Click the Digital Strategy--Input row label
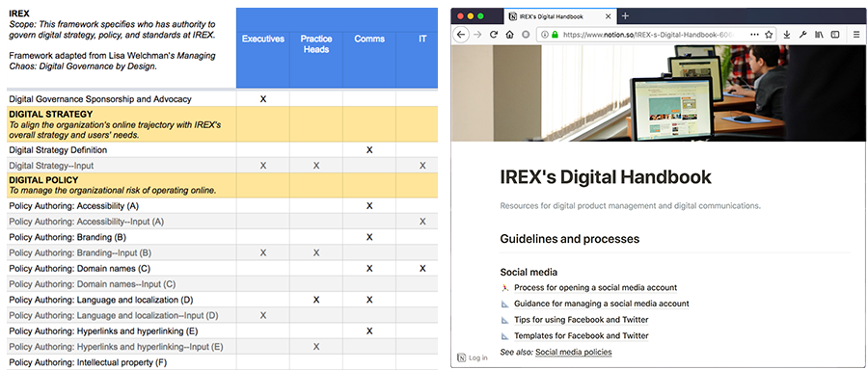This screenshot has height=370, width=868. click(51, 166)
